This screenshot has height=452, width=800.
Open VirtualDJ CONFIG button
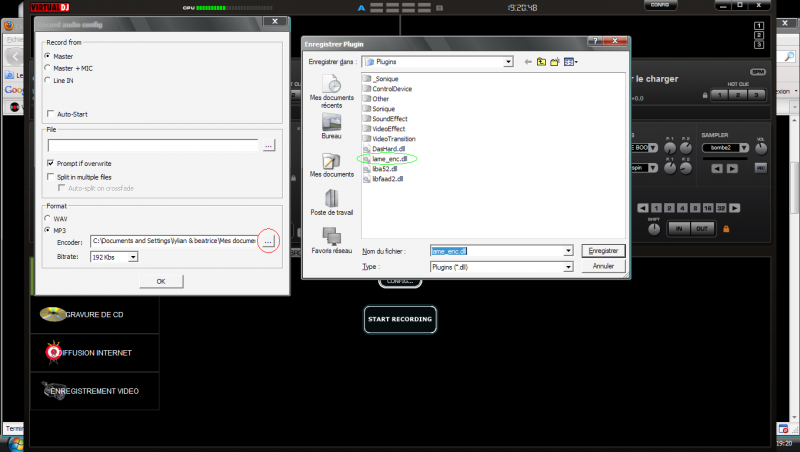[660, 5]
